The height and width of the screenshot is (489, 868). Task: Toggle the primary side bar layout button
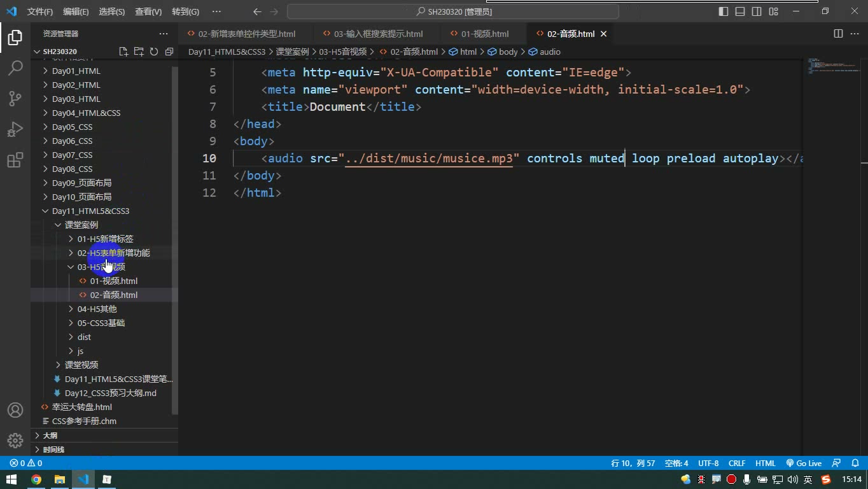724,11
